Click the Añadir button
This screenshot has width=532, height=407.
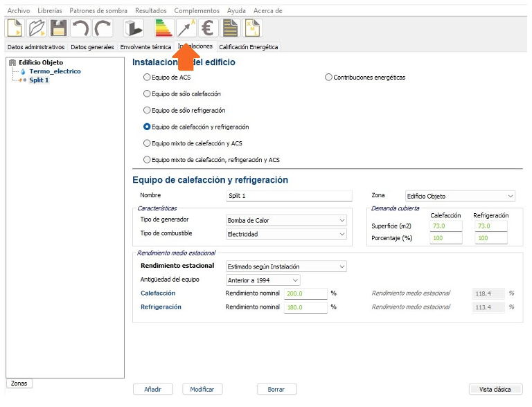(x=152, y=390)
